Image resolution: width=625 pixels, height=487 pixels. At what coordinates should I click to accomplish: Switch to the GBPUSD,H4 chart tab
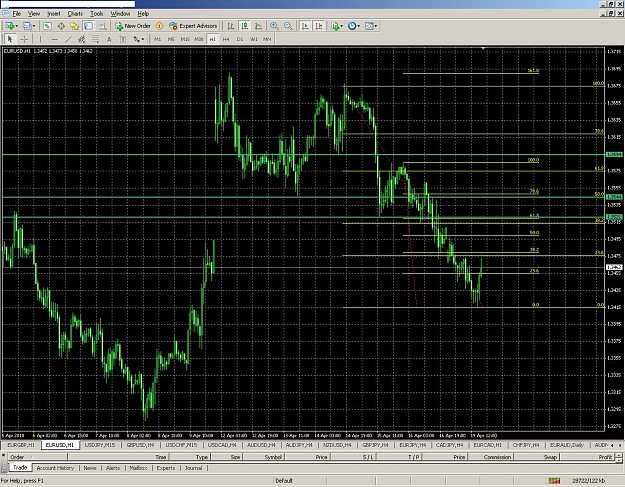(140, 445)
